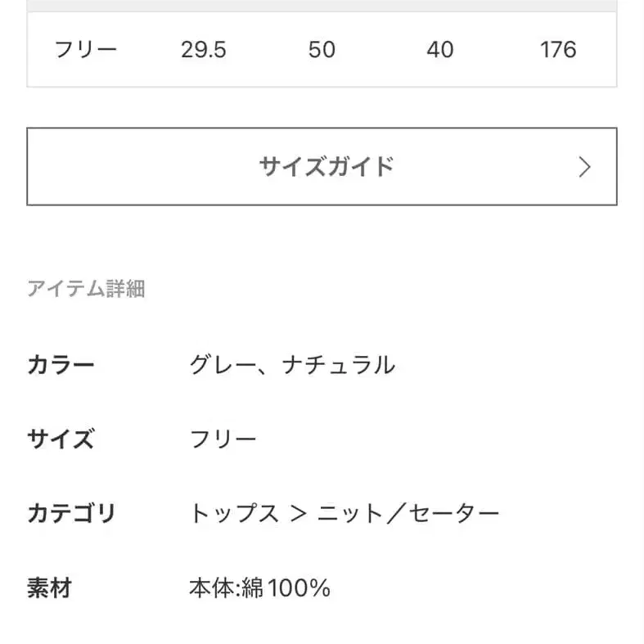Click the chevron arrow on サイズガイド
This screenshot has width=644, height=644.
coord(584,167)
